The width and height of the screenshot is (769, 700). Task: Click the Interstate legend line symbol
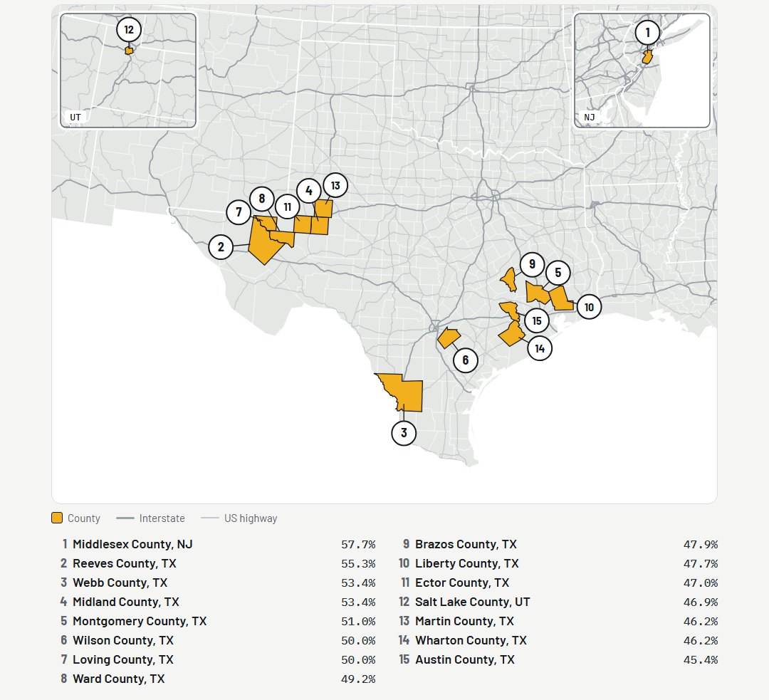[125, 518]
